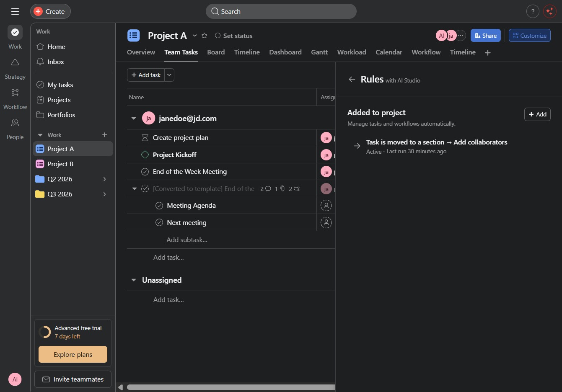The image size is (562, 392).
Task: Open People icon in left rail
Action: tap(15, 123)
